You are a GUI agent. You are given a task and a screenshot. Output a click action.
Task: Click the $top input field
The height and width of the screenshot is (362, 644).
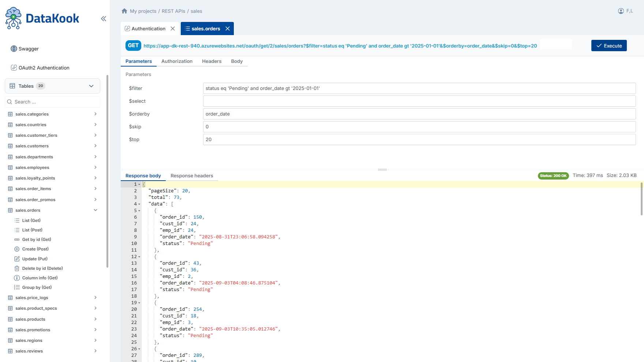[x=419, y=139]
